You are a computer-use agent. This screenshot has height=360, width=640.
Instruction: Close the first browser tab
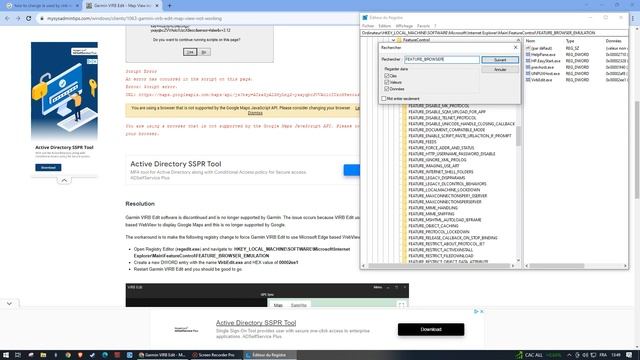77,6
